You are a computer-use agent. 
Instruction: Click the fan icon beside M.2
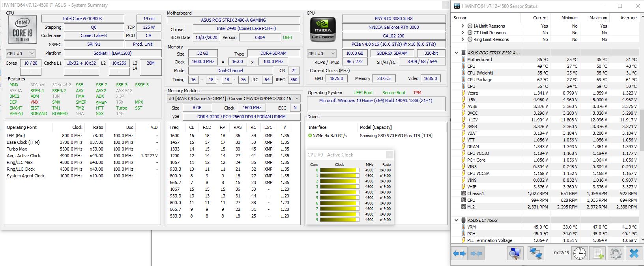[464, 207]
